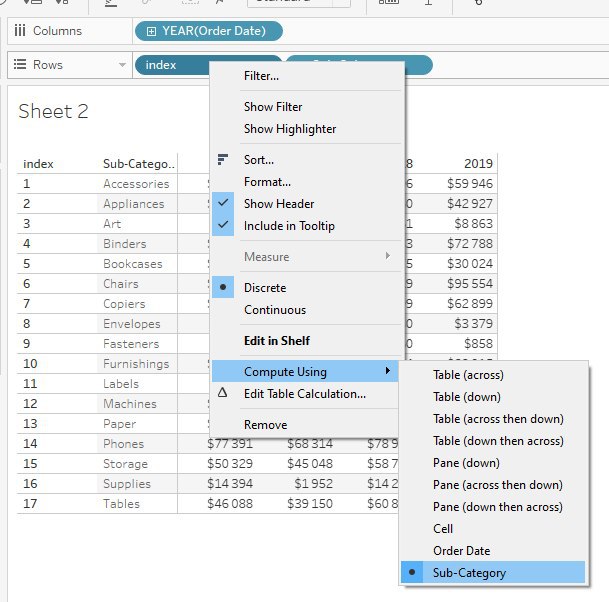Click the Rows shelf icon

(20, 64)
